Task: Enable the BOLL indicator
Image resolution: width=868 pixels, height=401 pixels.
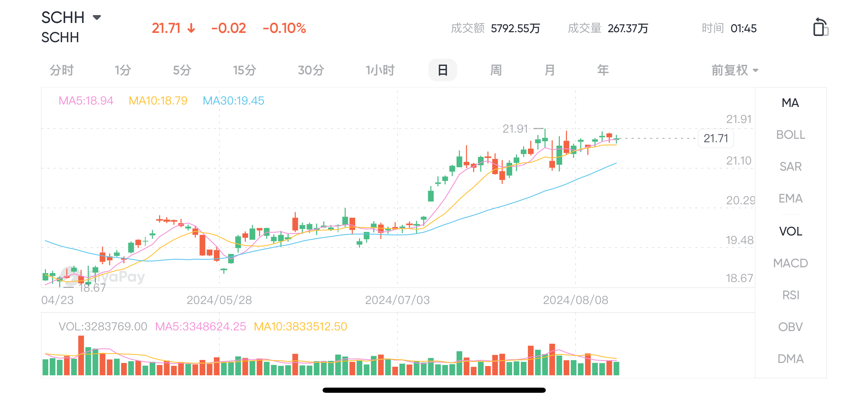Action: 791,135
